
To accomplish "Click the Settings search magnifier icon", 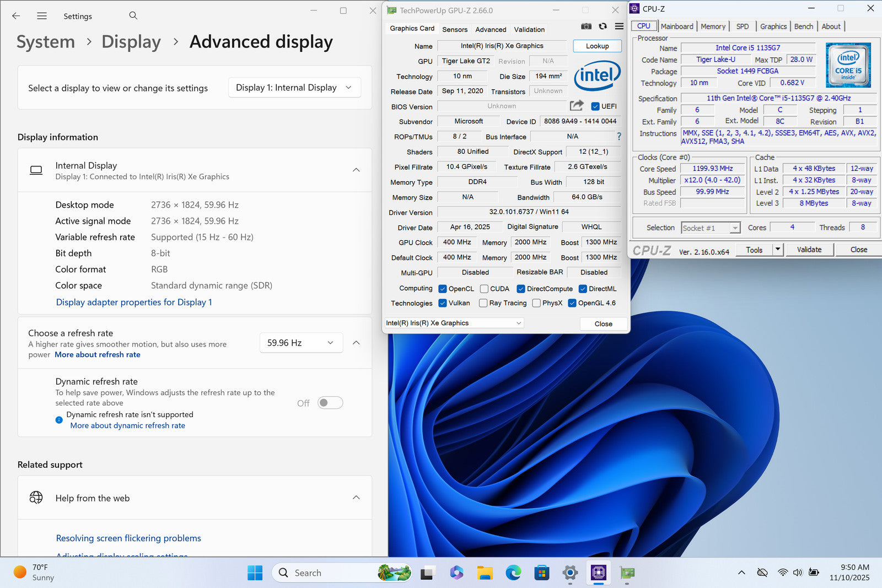I will point(133,16).
